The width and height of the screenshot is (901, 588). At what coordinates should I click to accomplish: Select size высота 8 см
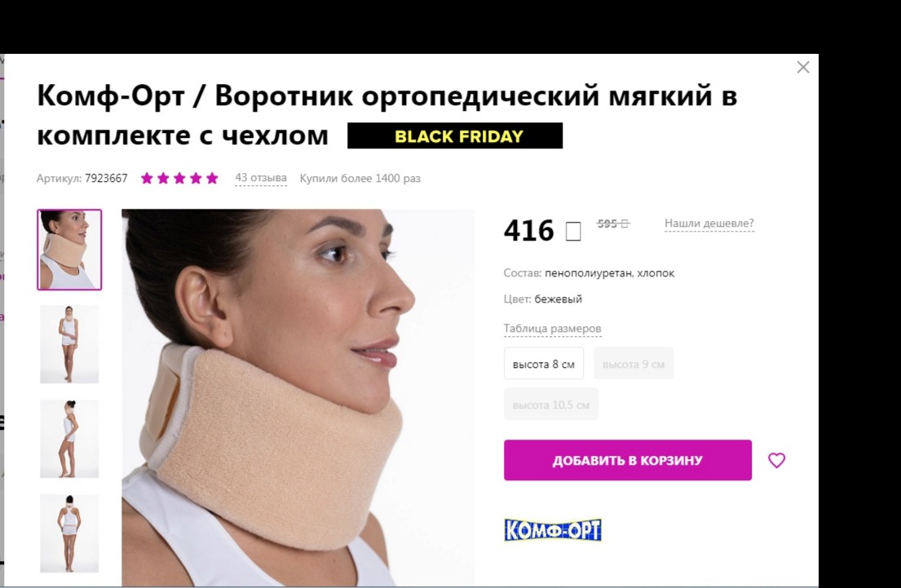coord(544,363)
